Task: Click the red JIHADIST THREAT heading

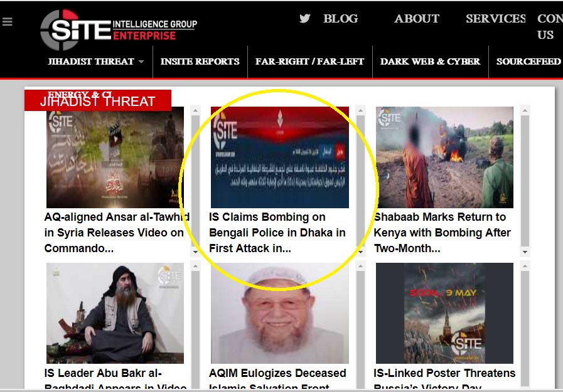Action: point(98,101)
